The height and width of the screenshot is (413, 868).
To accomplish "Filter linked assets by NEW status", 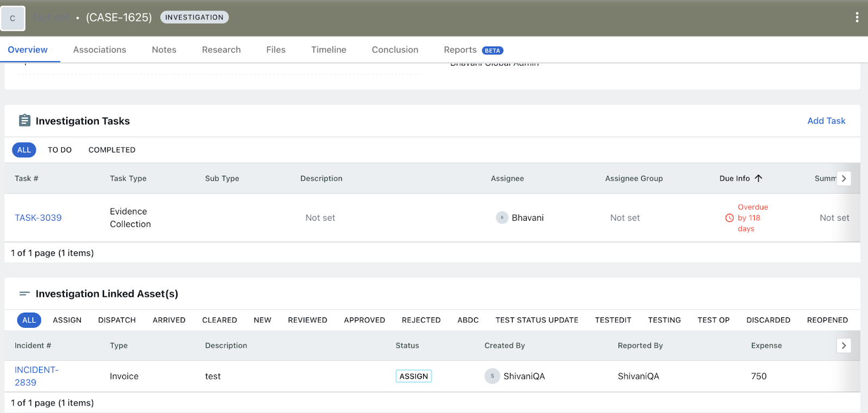I will click(x=263, y=320).
